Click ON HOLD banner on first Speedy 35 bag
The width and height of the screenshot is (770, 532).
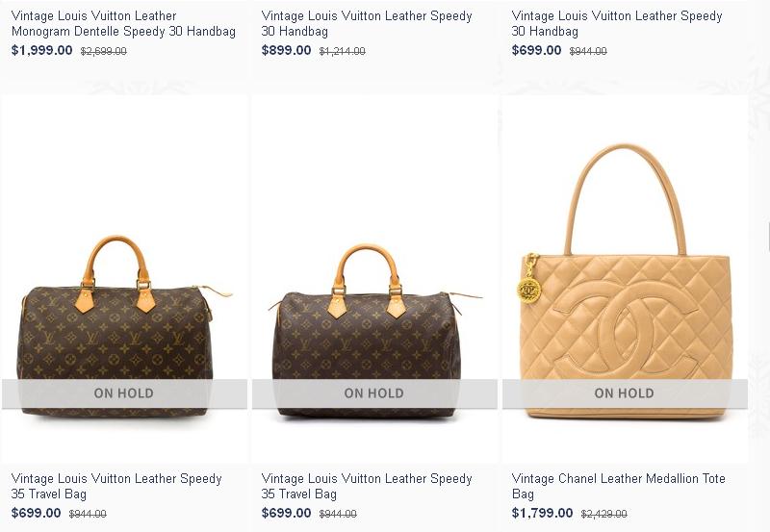point(124,393)
